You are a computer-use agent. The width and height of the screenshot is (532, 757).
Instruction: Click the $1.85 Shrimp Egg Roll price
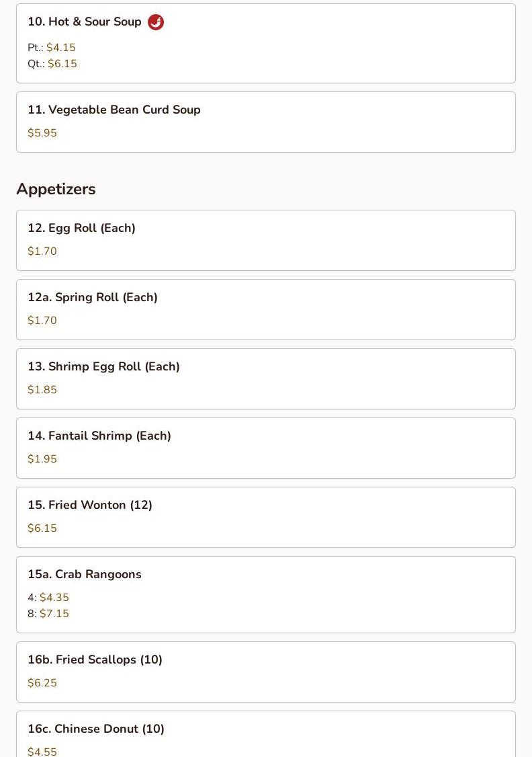tap(42, 390)
